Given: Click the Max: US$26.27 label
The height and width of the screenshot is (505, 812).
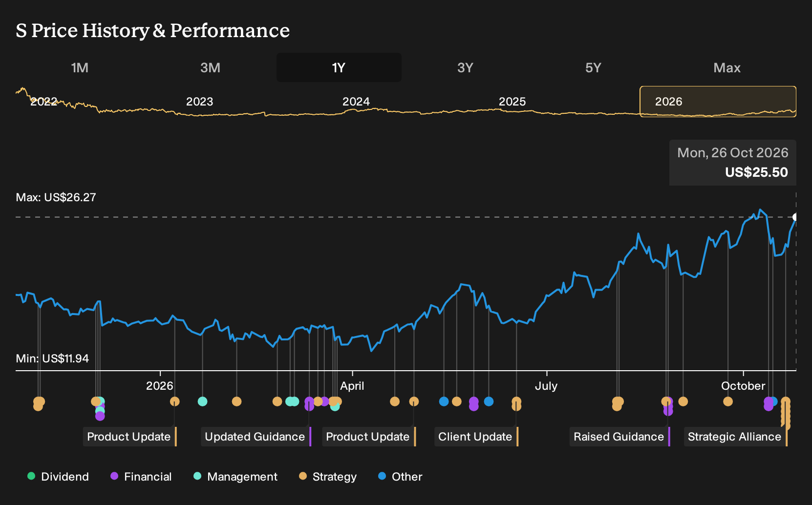Looking at the screenshot, I should click(x=56, y=197).
